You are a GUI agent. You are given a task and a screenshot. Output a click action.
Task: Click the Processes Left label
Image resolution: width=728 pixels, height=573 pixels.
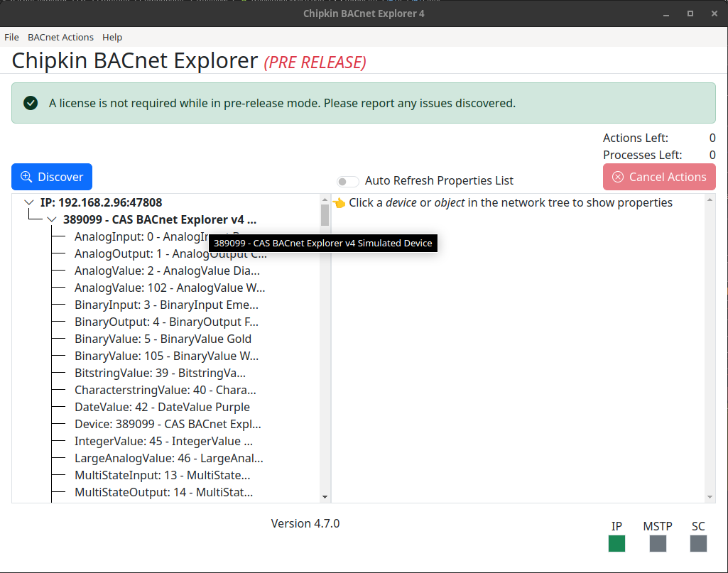pos(643,155)
